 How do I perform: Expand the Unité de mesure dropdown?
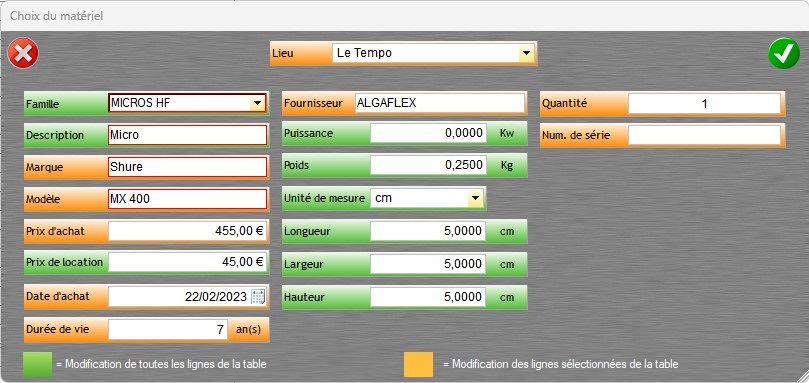click(x=475, y=198)
